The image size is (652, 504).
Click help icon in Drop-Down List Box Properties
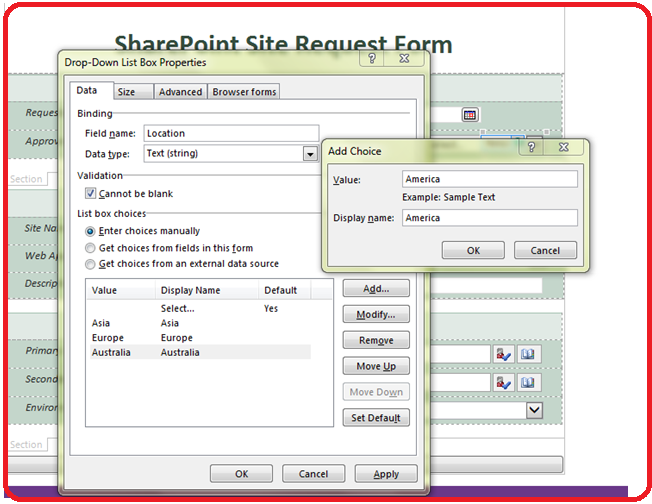372,58
